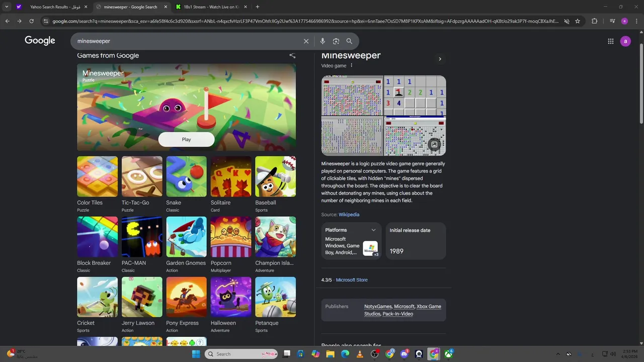Open the more images icon on the Minesweeper photos
This screenshot has height=362, width=644.
point(434,144)
